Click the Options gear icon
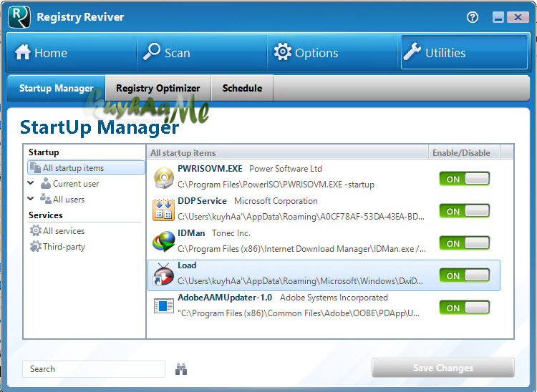 click(x=283, y=52)
